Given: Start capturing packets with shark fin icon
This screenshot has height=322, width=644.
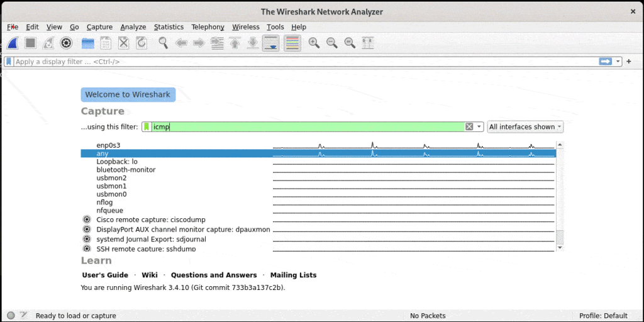Looking at the screenshot, I should coord(13,43).
